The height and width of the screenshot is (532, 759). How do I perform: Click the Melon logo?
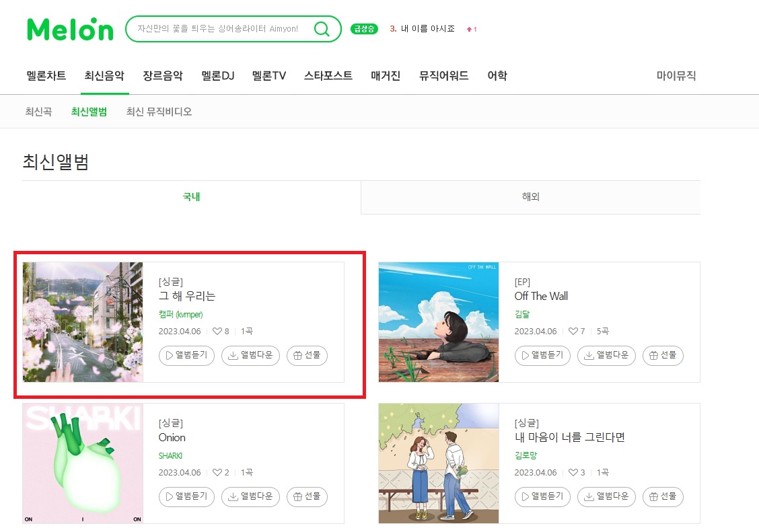[70, 29]
